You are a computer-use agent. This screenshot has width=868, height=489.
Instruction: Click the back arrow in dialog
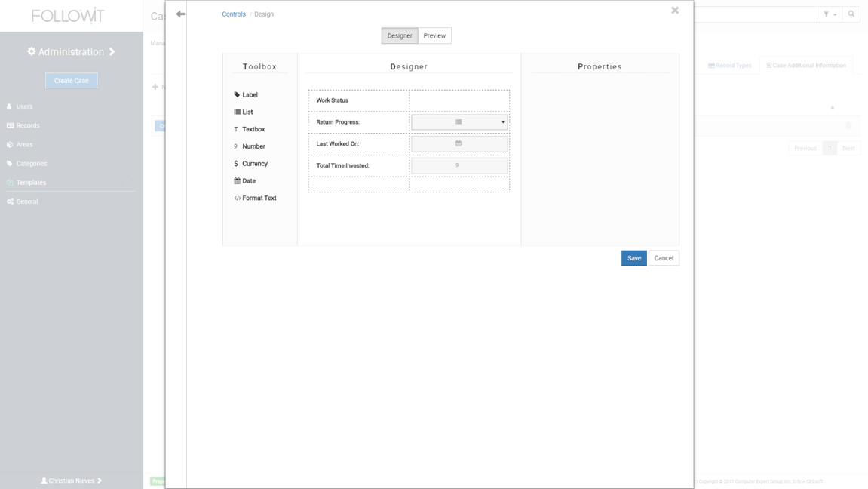180,14
